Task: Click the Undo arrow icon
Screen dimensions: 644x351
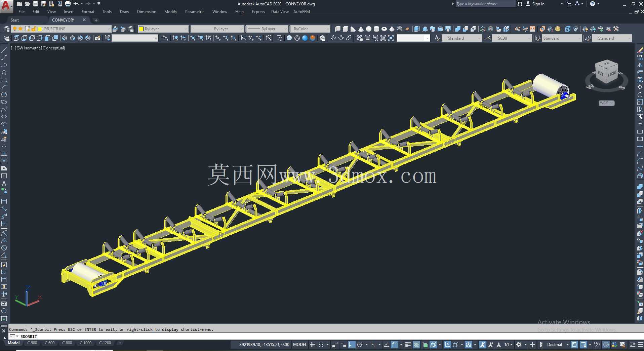Action: coord(76,4)
